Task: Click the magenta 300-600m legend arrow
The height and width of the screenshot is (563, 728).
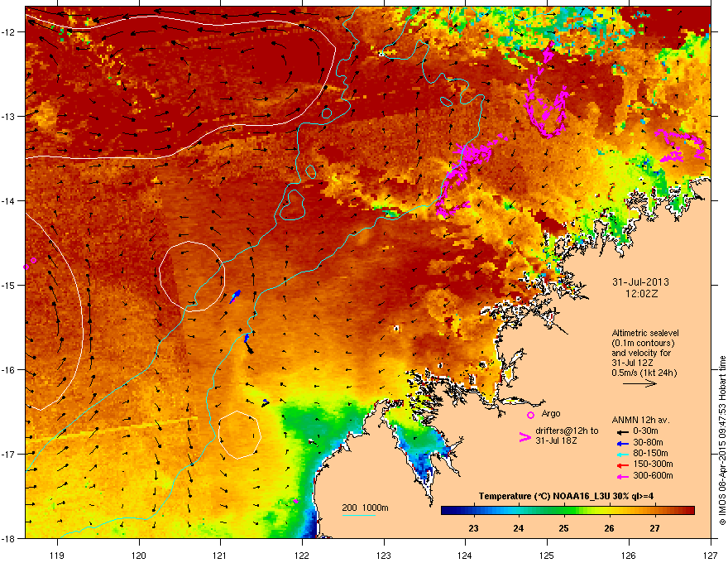Action: click(621, 476)
